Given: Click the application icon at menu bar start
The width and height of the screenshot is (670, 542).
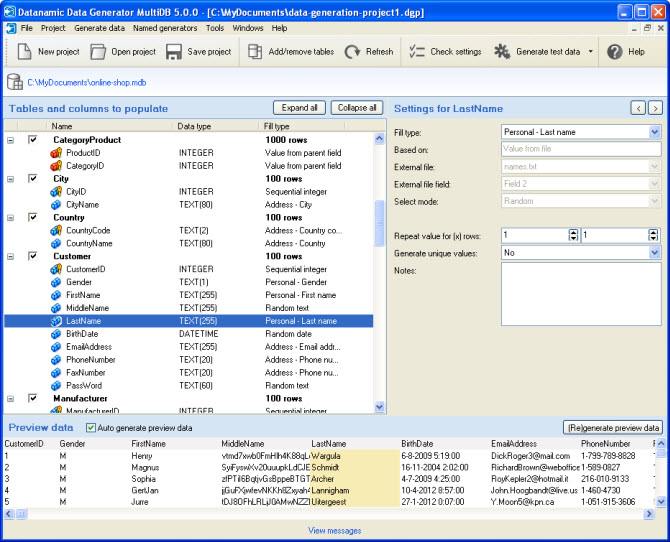Looking at the screenshot, I should 11,28.
